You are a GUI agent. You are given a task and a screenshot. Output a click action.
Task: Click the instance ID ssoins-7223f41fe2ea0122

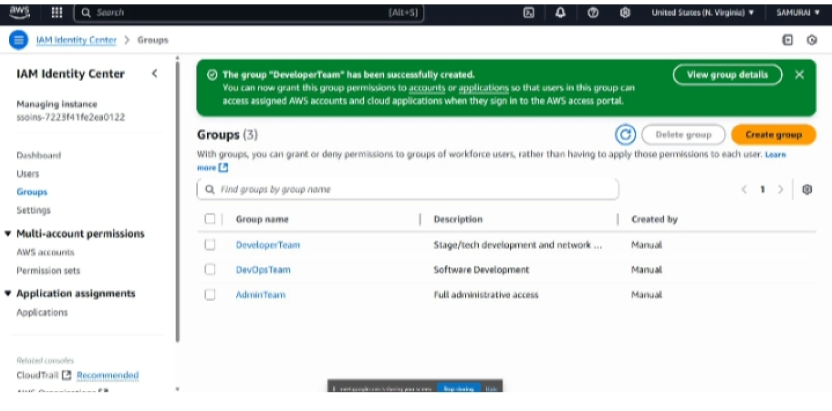(71, 117)
